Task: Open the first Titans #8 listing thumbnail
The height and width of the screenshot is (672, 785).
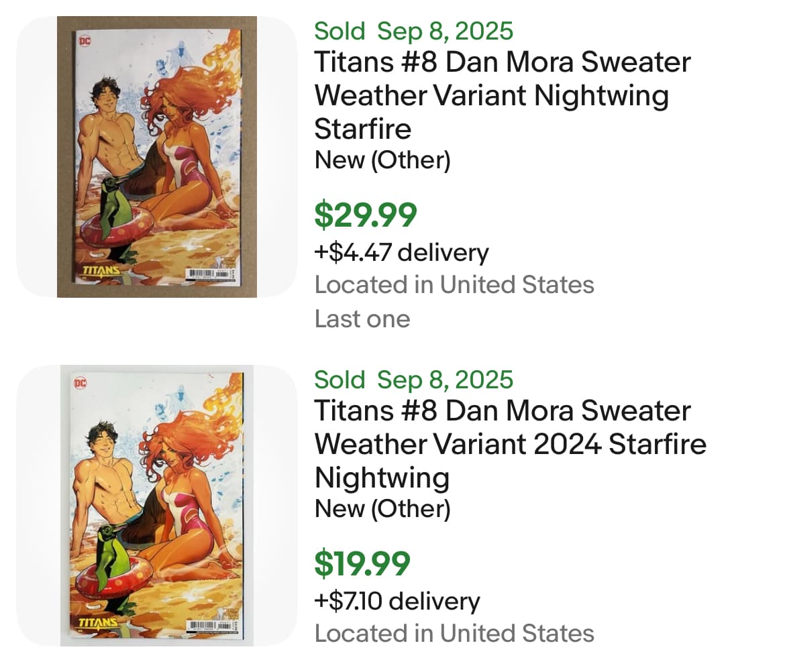Action: (156, 157)
